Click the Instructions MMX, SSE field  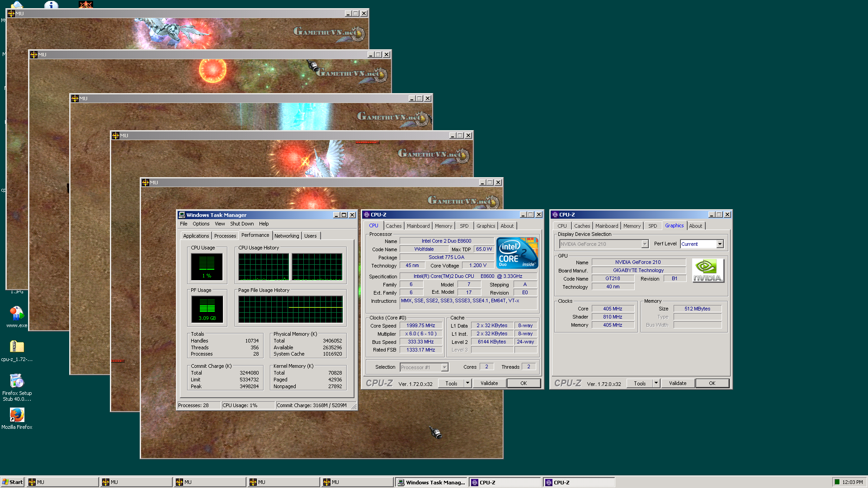tap(468, 303)
